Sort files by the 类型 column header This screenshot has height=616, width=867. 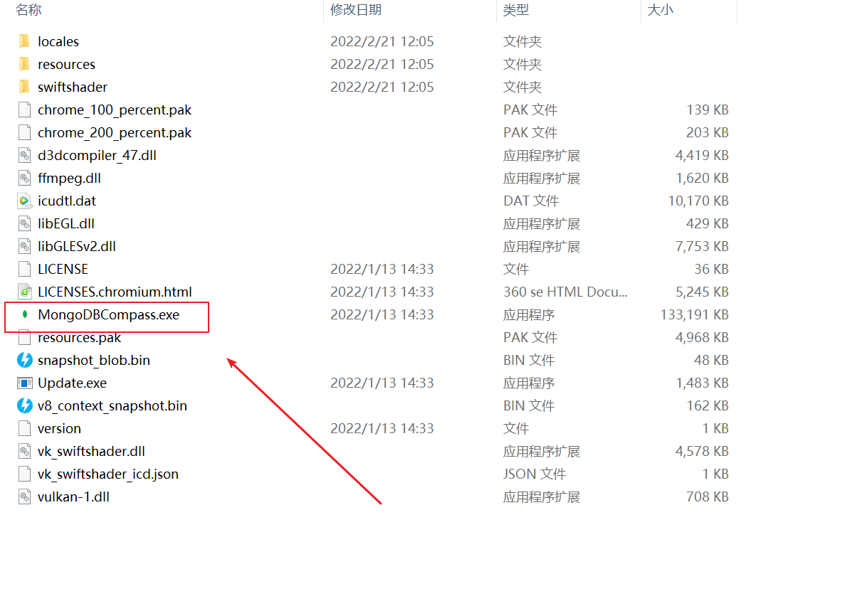[x=516, y=10]
